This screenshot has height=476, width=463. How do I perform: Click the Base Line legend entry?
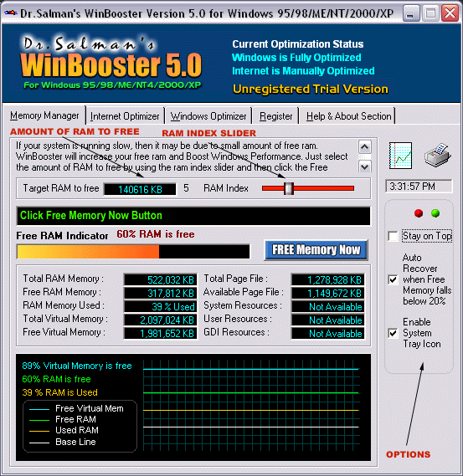(x=63, y=442)
